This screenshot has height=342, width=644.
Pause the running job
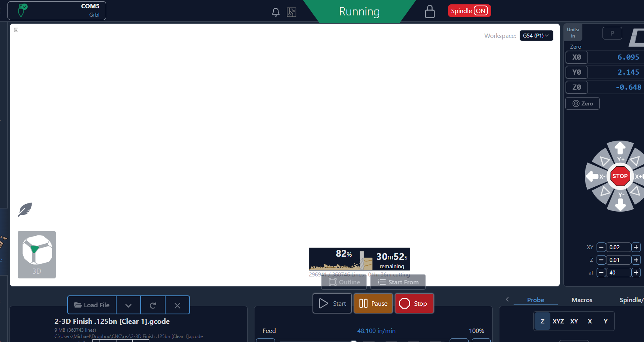click(373, 303)
